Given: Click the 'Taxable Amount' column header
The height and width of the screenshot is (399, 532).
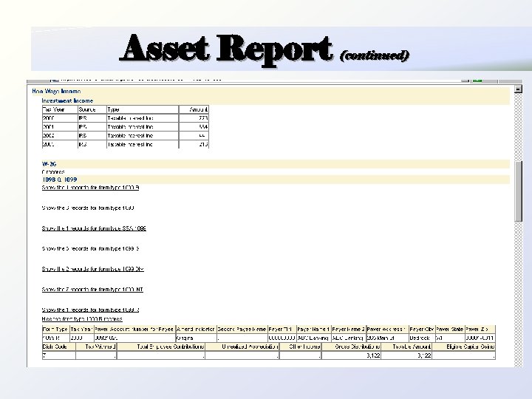Looking at the screenshot, I should coord(406,347).
